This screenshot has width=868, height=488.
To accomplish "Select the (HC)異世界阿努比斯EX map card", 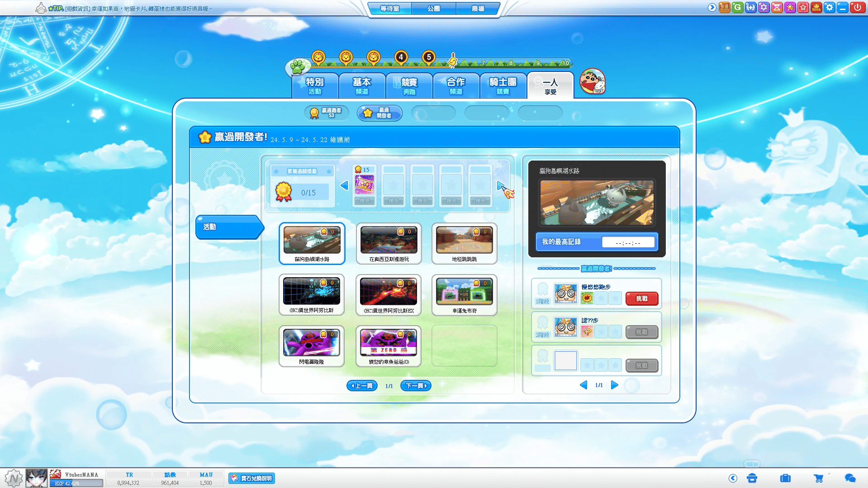I will pos(389,295).
